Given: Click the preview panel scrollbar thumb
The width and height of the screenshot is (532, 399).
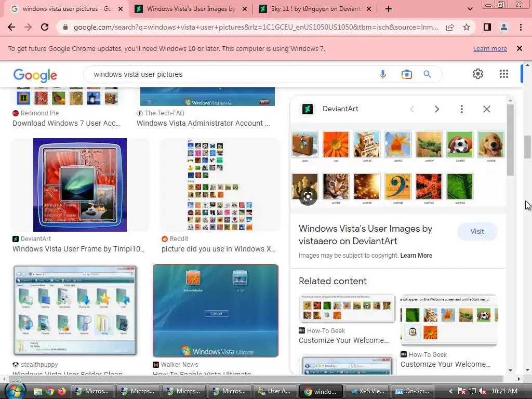Looking at the screenshot, I should coord(510,140).
